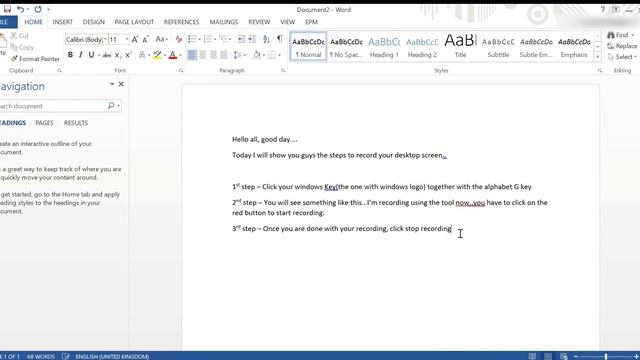Open the Multilevel List button
Image resolution: width=640 pixels, height=360 pixels.
224,39
